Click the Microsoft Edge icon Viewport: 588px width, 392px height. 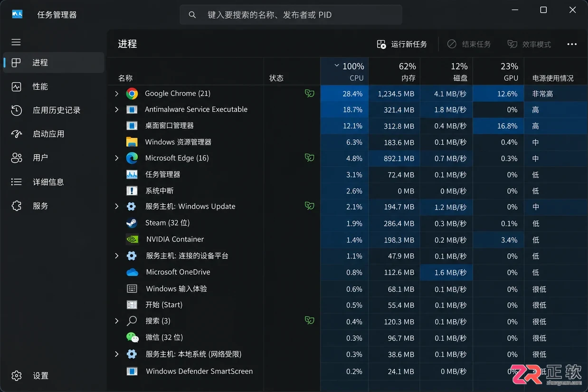(132, 158)
